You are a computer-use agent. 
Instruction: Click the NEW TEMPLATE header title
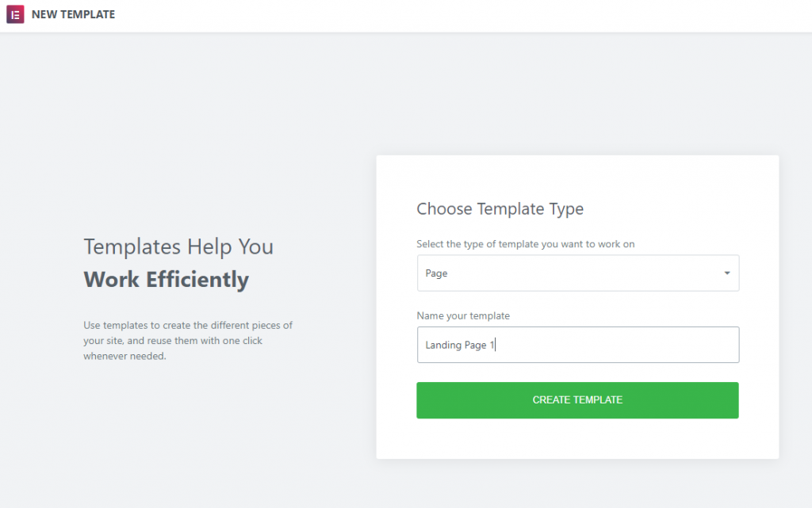[x=73, y=14]
